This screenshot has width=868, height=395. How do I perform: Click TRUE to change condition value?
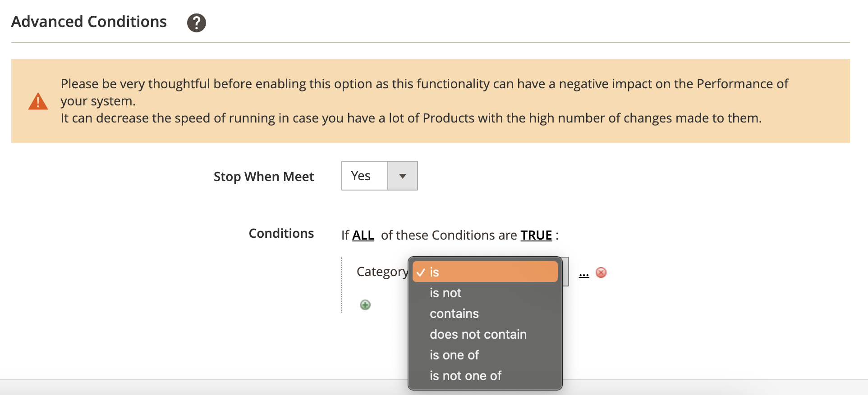[x=536, y=235]
